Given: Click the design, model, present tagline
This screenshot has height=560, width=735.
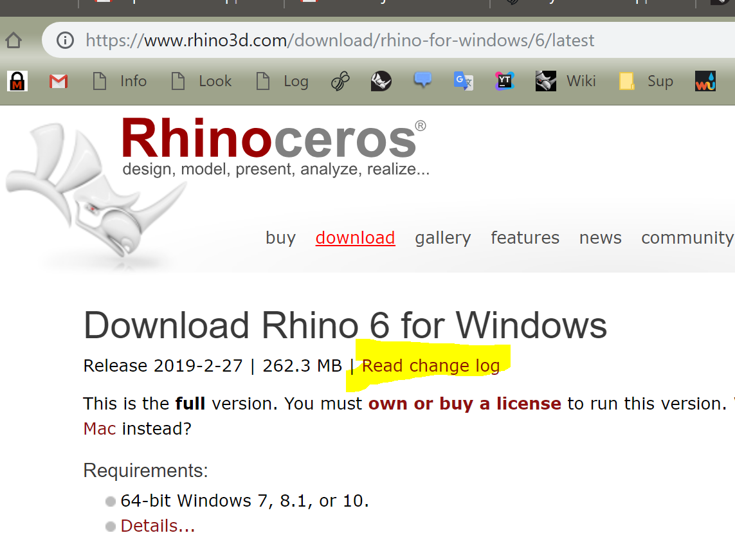Looking at the screenshot, I should click(x=276, y=169).
